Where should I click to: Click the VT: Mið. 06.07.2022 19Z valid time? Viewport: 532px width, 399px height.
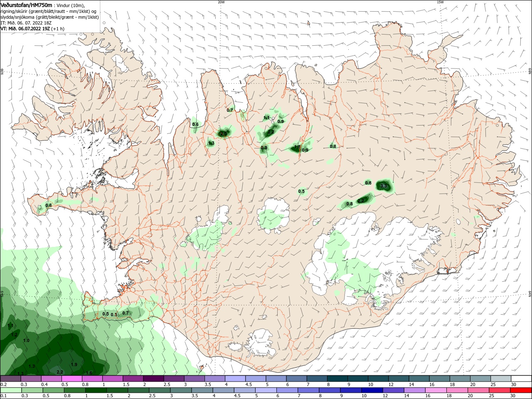(x=25, y=29)
